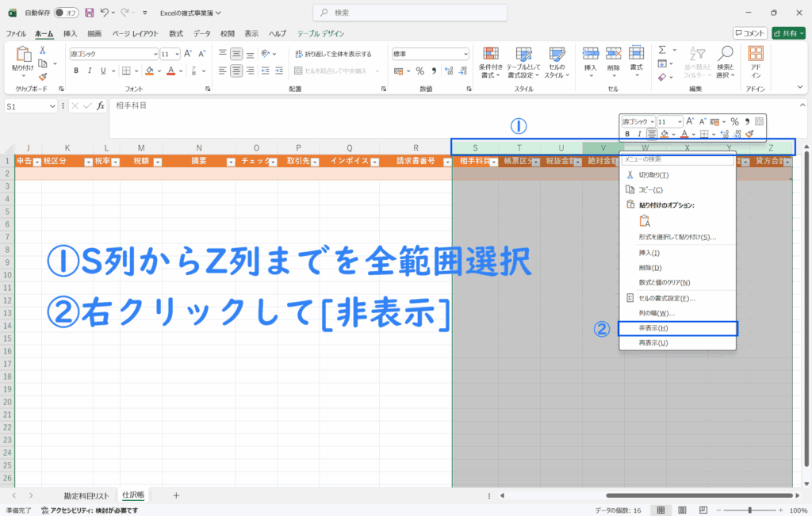The height and width of the screenshot is (516, 812).
Task: Toggle Bold formatting in the ribbon
Action: click(76, 71)
